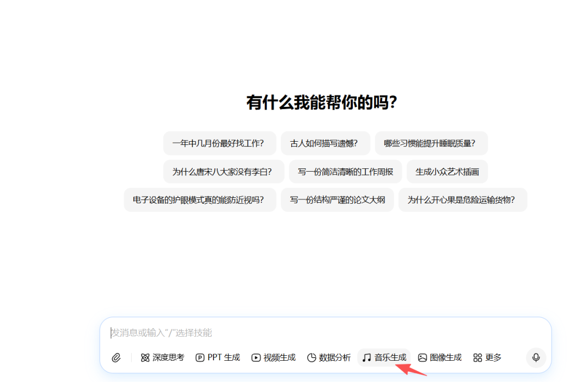Image resolution: width=588 pixels, height=382 pixels.
Task: Click the message input field
Action: pos(272,332)
